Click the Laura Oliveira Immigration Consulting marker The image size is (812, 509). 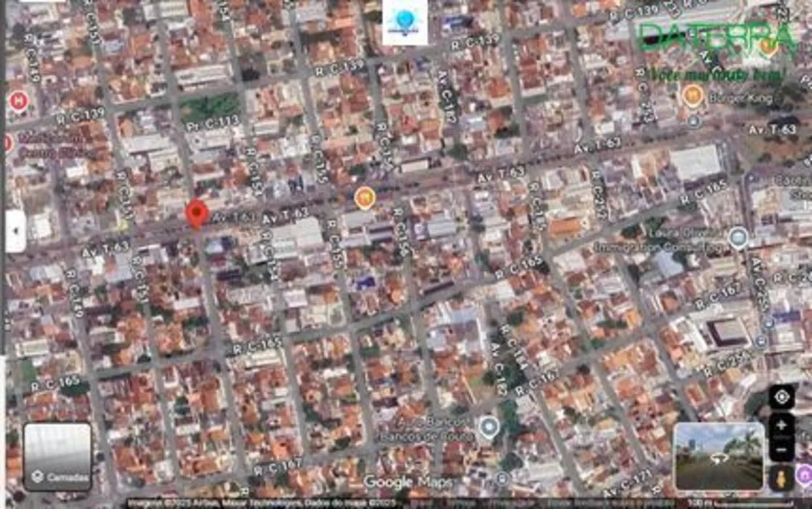[x=738, y=237]
